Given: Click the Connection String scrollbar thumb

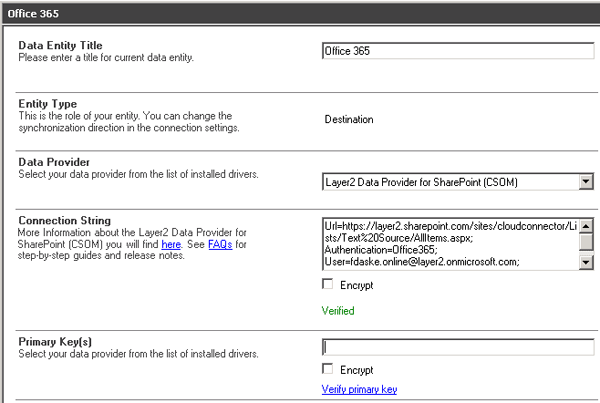Looking at the screenshot, I should 585,241.
